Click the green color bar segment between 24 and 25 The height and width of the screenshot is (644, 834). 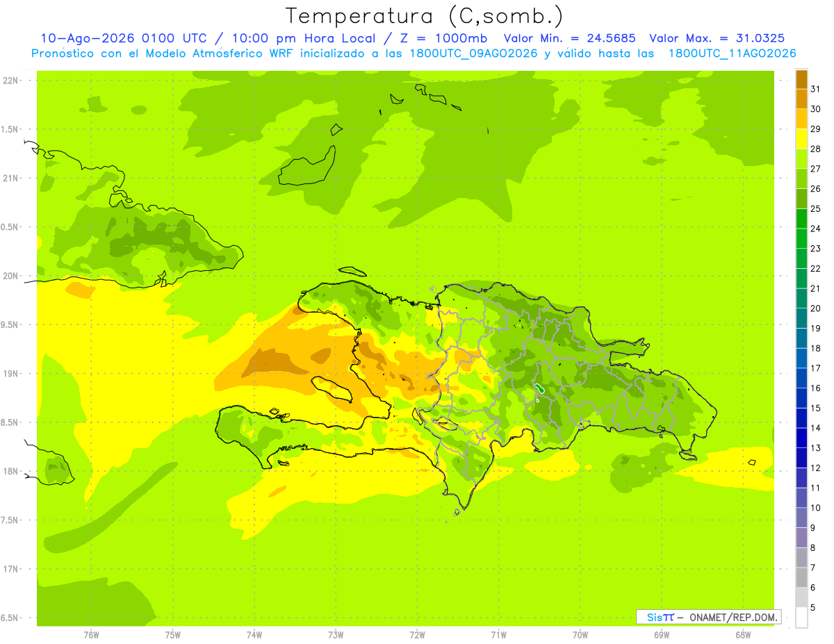pos(801,219)
